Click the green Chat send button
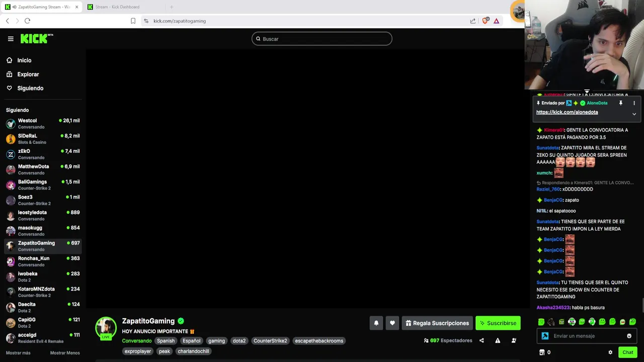The image size is (644, 362). [x=627, y=352]
